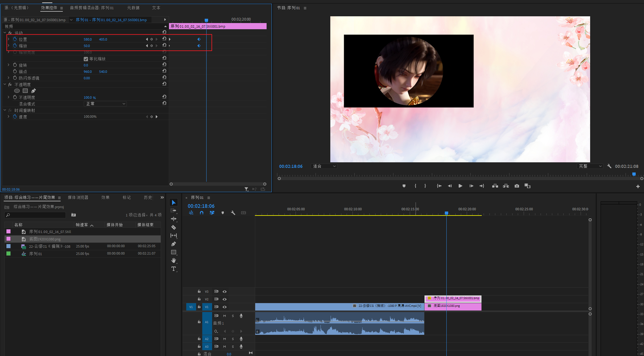Click the Add Marker icon in program monitor
The image size is (644, 356).
click(404, 186)
